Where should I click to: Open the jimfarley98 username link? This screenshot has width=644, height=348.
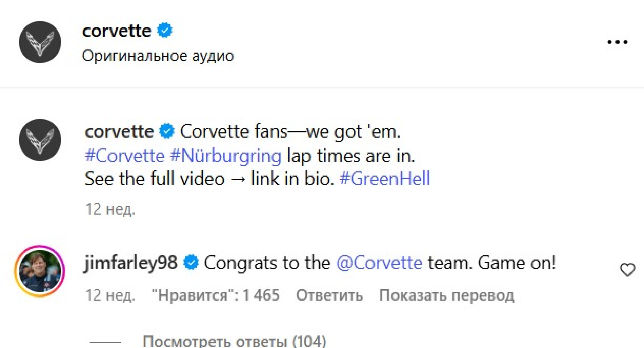pos(131,263)
